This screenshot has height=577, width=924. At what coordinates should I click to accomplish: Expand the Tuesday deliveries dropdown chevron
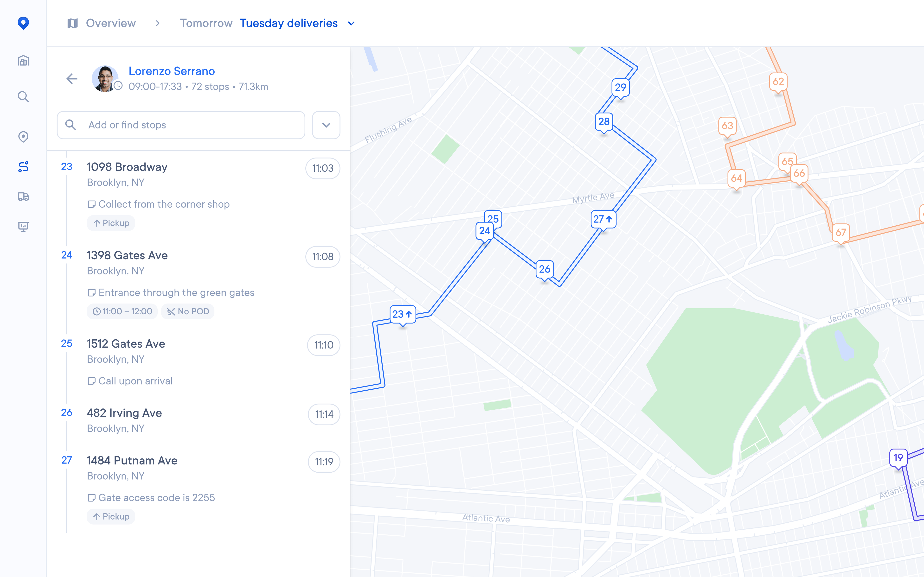(x=352, y=24)
